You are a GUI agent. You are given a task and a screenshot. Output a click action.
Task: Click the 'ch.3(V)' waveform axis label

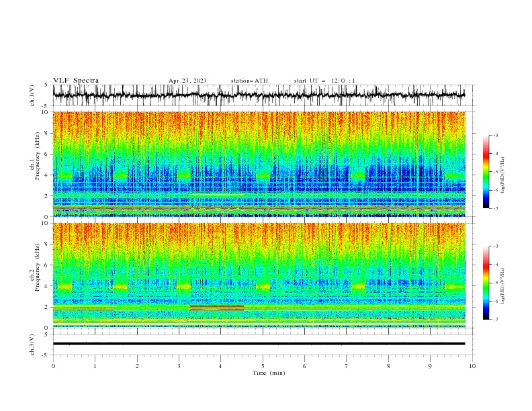pos(32,345)
